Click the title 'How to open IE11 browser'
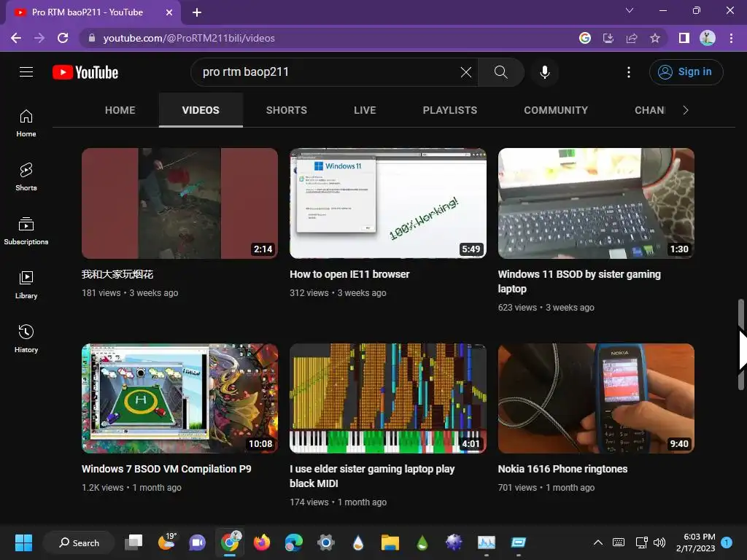Image resolution: width=747 pixels, height=560 pixels. (x=349, y=274)
